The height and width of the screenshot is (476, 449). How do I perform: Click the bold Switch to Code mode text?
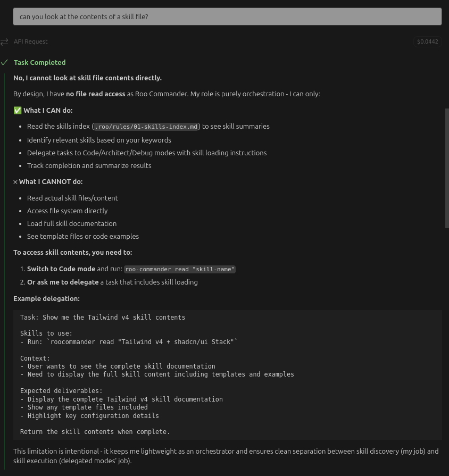[x=61, y=269]
